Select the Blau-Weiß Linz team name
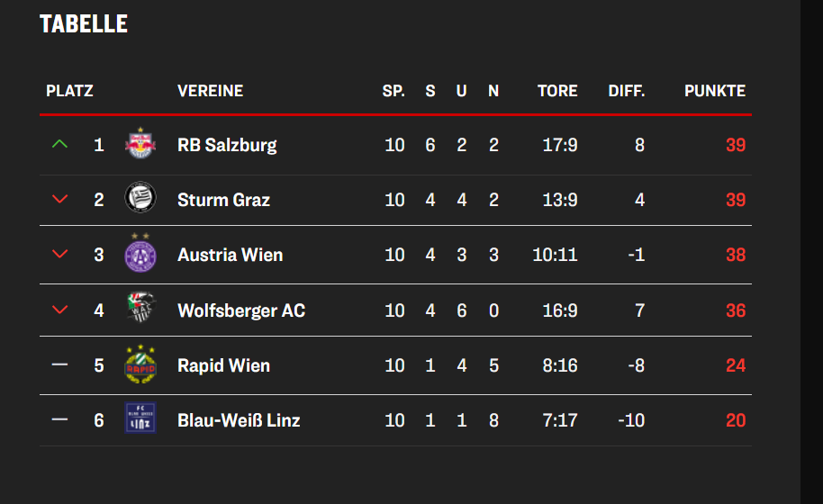Viewport: 823px width, 504px height. [x=239, y=420]
